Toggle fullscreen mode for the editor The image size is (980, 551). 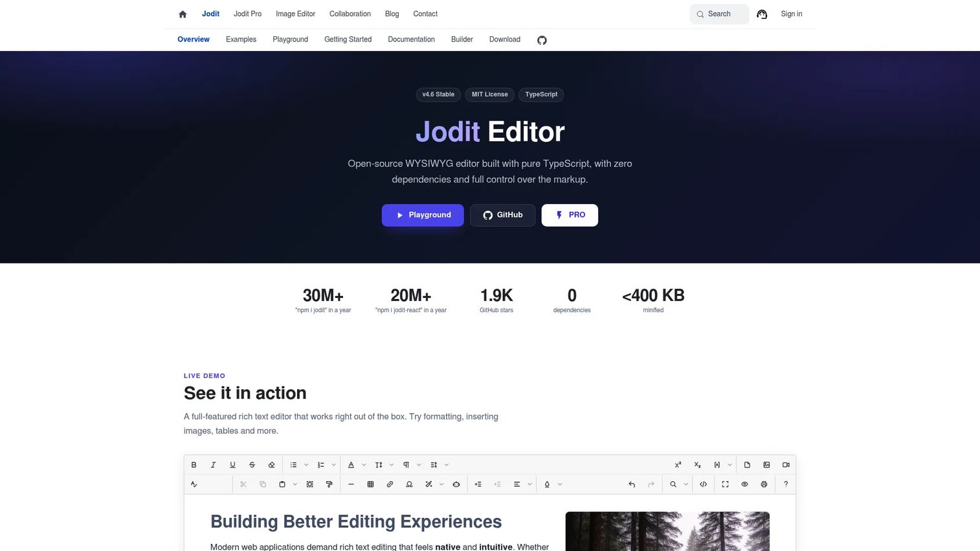click(725, 484)
